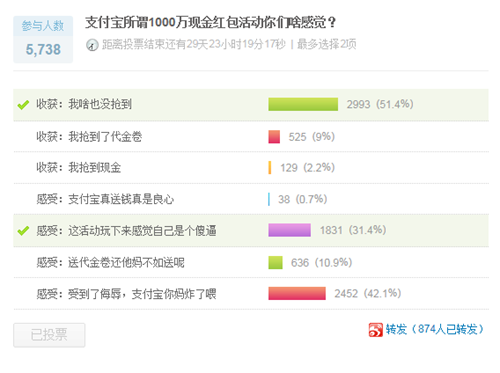Image resolution: width=500 pixels, height=373 pixels.
Task: Click green bar showing 636 (10.9%)
Action: (275, 262)
